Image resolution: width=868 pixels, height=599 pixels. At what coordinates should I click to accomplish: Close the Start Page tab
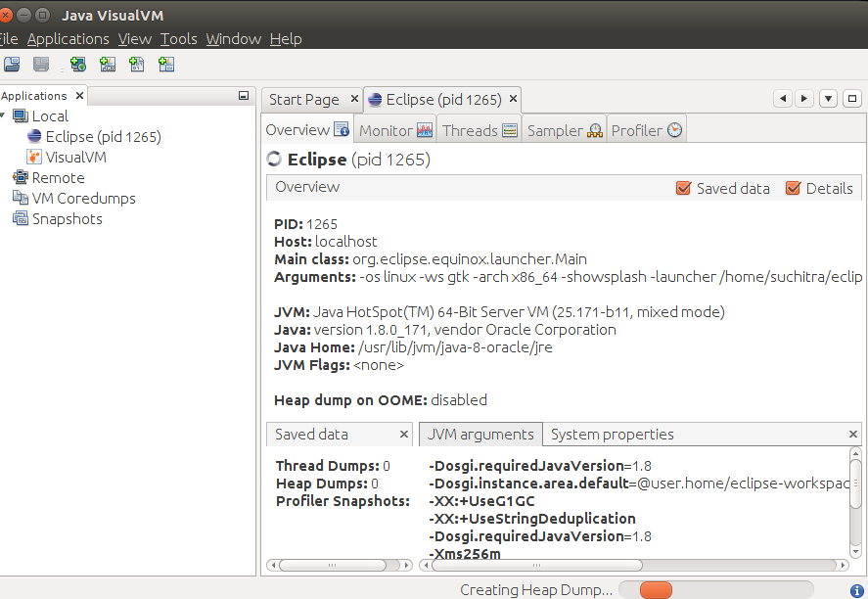click(355, 99)
